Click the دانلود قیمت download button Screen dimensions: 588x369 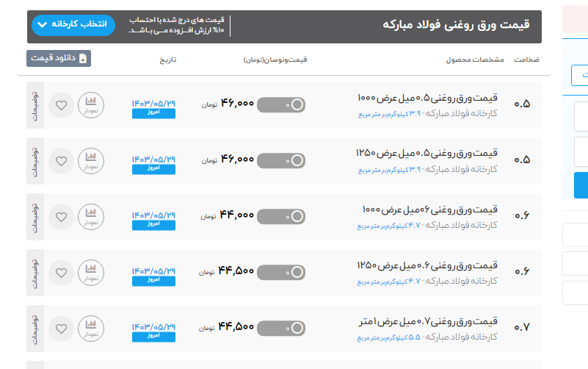coord(59,58)
